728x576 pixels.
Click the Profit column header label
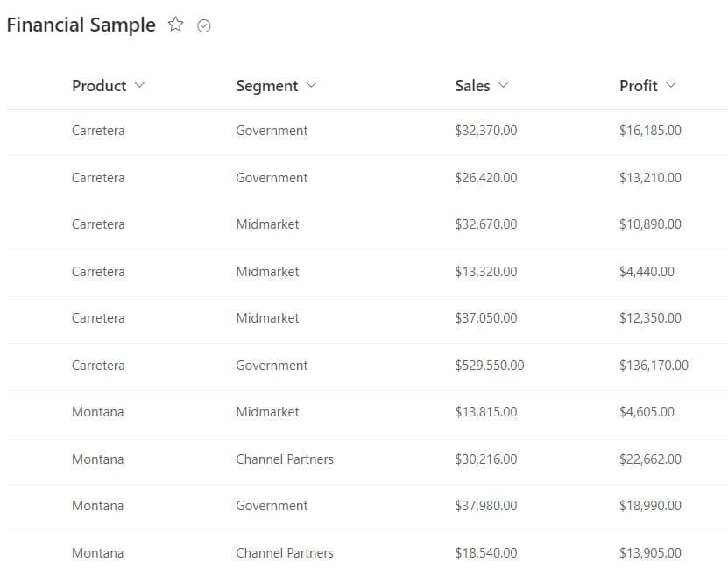click(639, 85)
